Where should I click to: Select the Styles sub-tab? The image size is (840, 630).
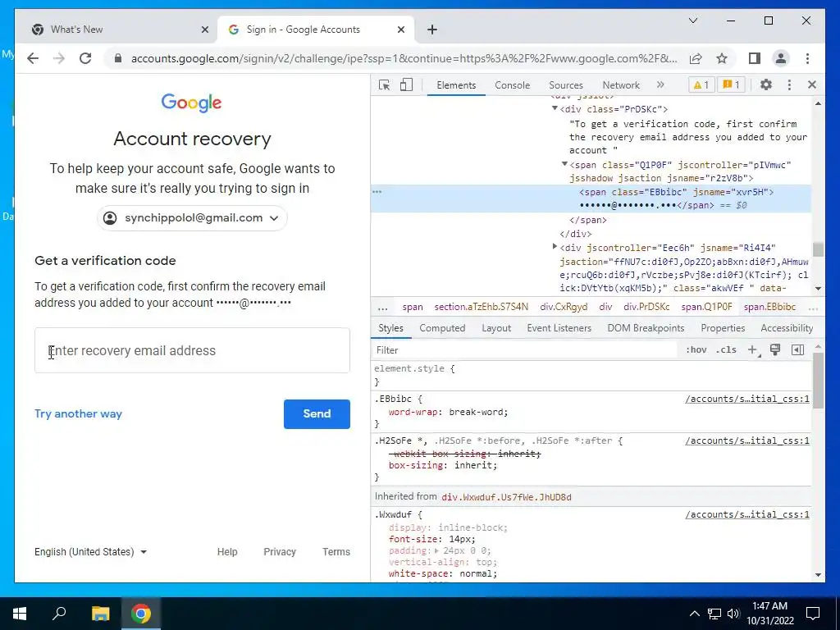(x=390, y=328)
